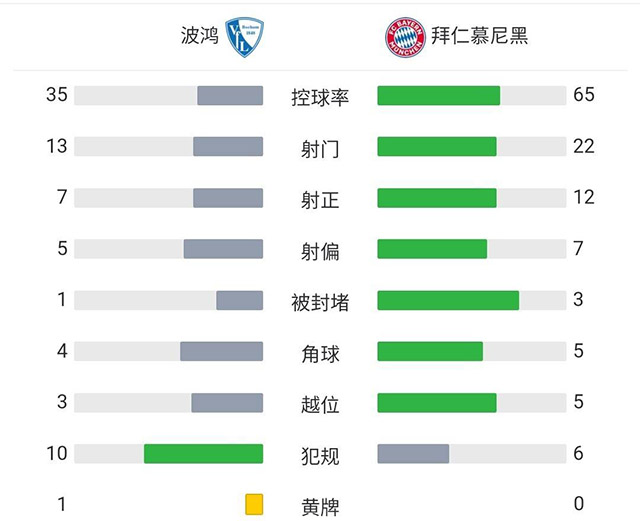640x521 pixels.
Task: Click Bayern's grey fouls bar
Action: point(413,454)
